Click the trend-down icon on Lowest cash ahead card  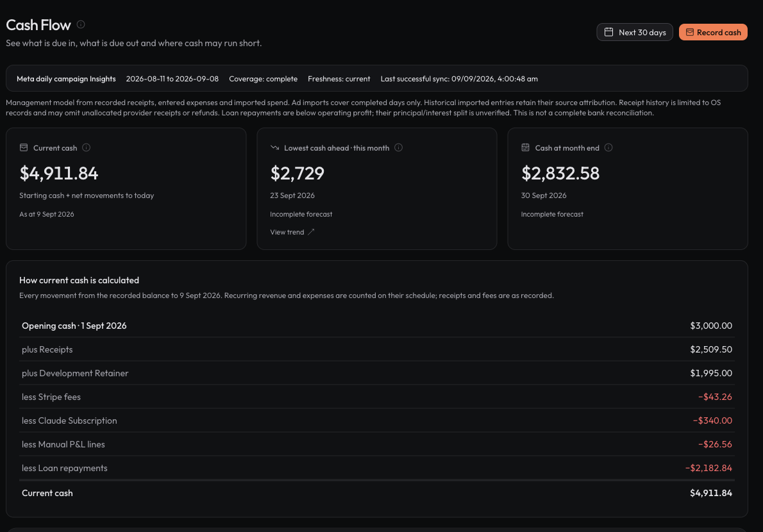tap(274, 147)
